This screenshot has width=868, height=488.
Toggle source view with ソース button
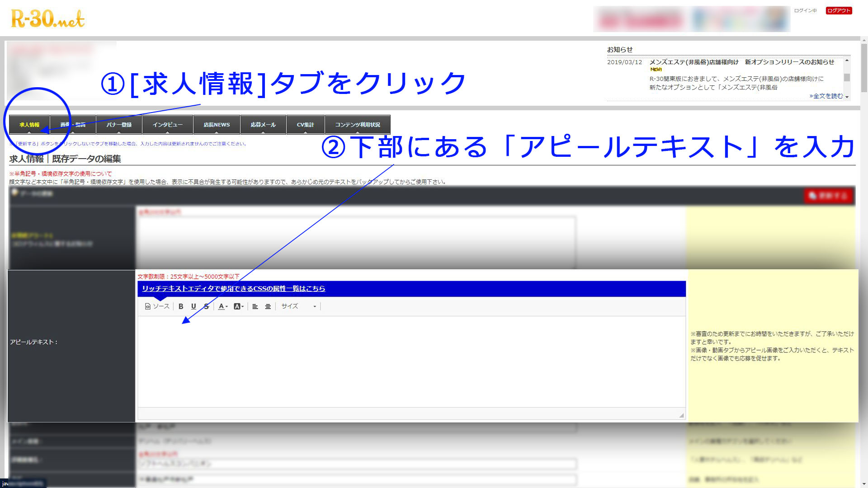[157, 306]
